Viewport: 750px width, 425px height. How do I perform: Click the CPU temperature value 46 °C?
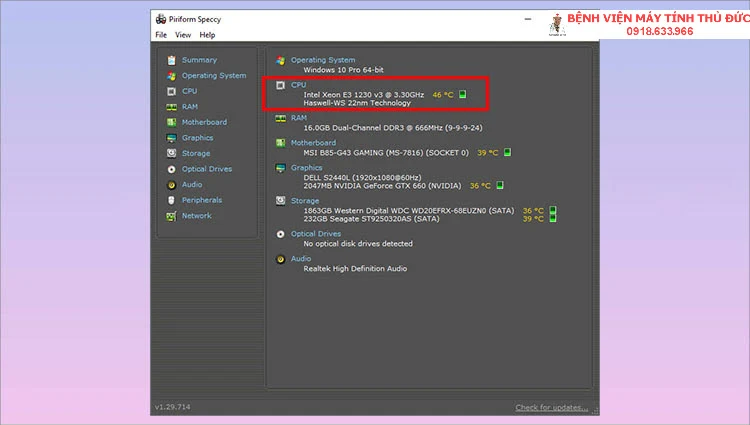click(443, 95)
